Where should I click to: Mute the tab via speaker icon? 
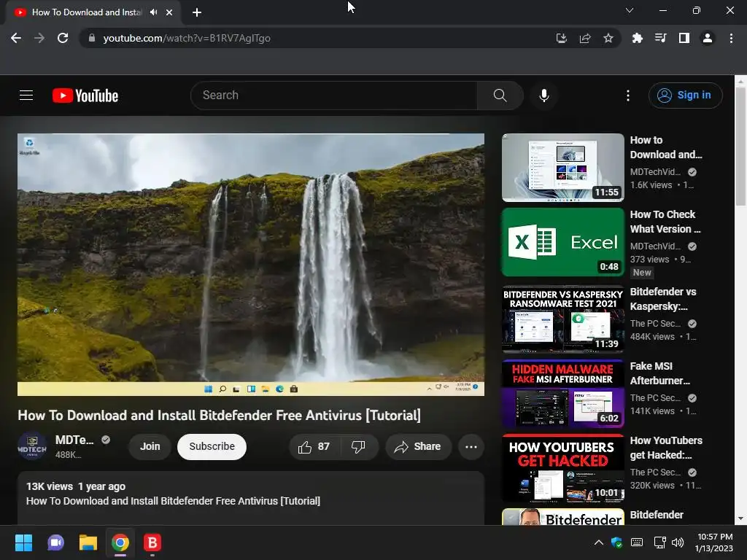pyautogui.click(x=153, y=12)
